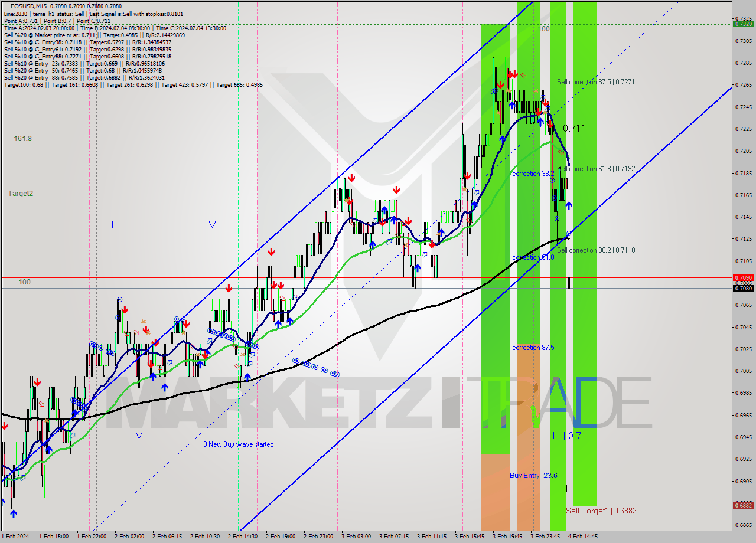
Task: Click the 0.7305 price axis label
Action: pyautogui.click(x=743, y=41)
